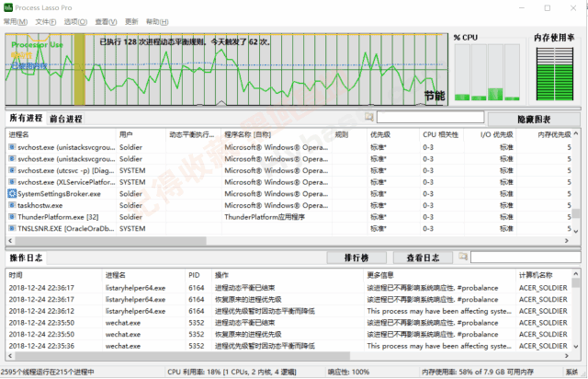Sort log by 时间 column header

pos(53,275)
